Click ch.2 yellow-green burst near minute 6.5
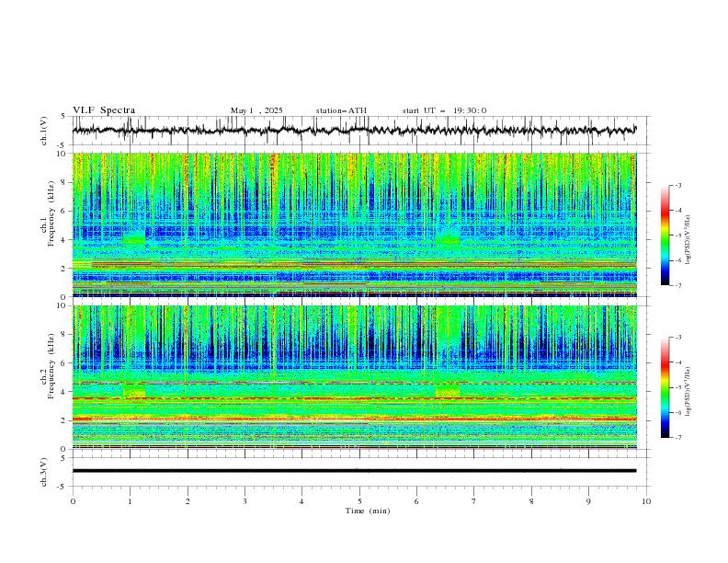 click(448, 392)
